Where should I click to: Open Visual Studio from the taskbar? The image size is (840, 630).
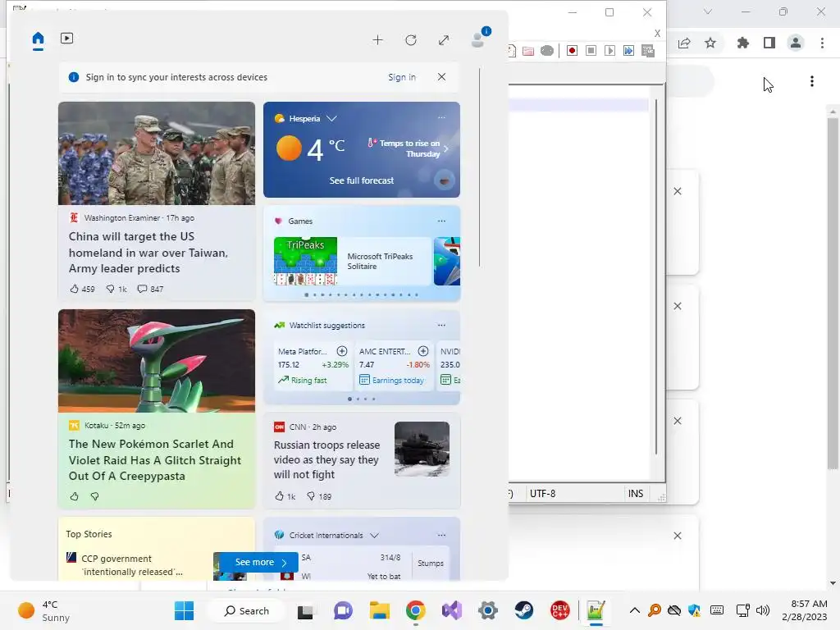[x=452, y=610]
